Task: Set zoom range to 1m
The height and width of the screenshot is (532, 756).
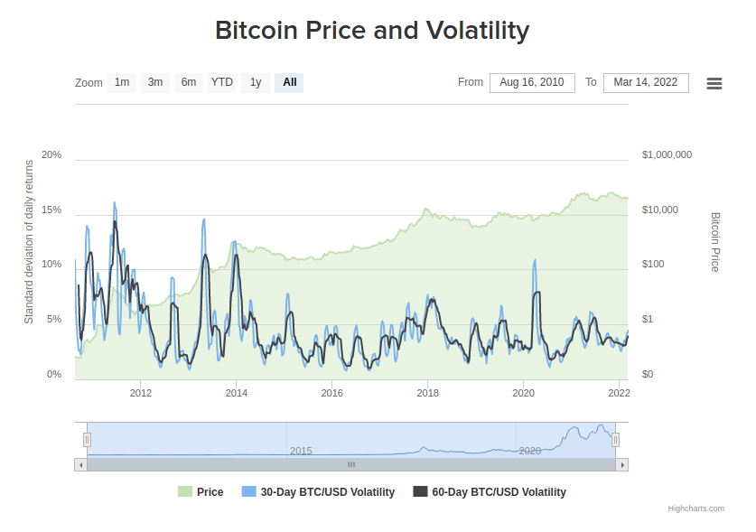Action: point(122,82)
